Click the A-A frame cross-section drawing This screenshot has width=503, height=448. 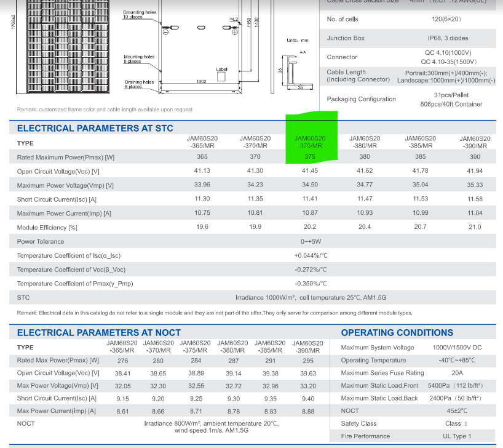[x=297, y=71]
